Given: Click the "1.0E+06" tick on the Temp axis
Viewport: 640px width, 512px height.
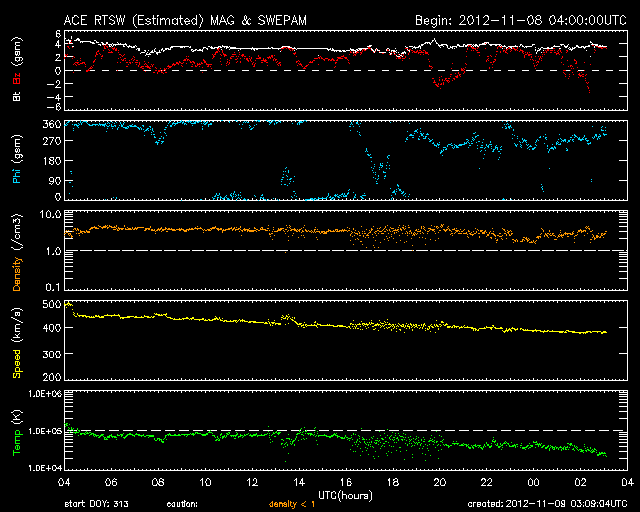Looking at the screenshot, I should [x=45, y=394].
